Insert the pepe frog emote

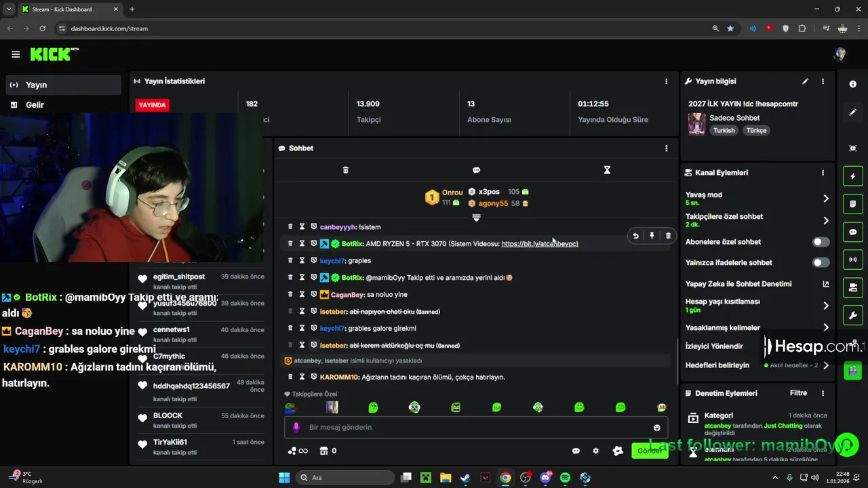tap(290, 407)
